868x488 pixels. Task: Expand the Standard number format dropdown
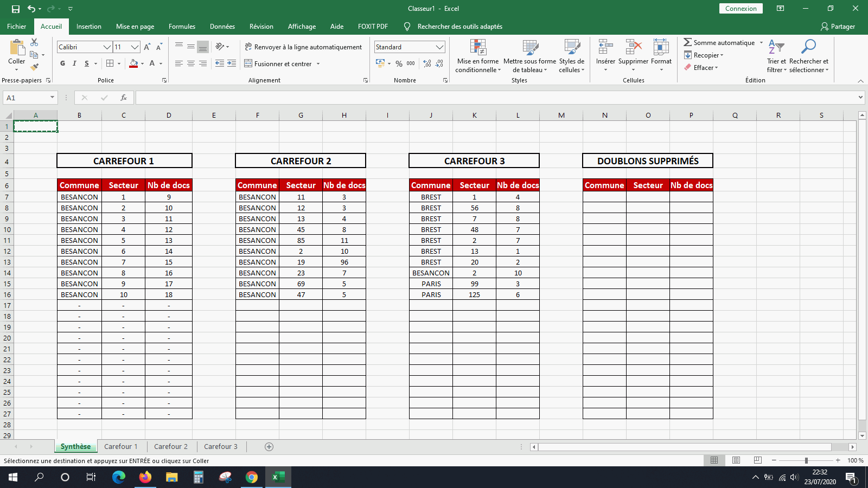pyautogui.click(x=439, y=47)
